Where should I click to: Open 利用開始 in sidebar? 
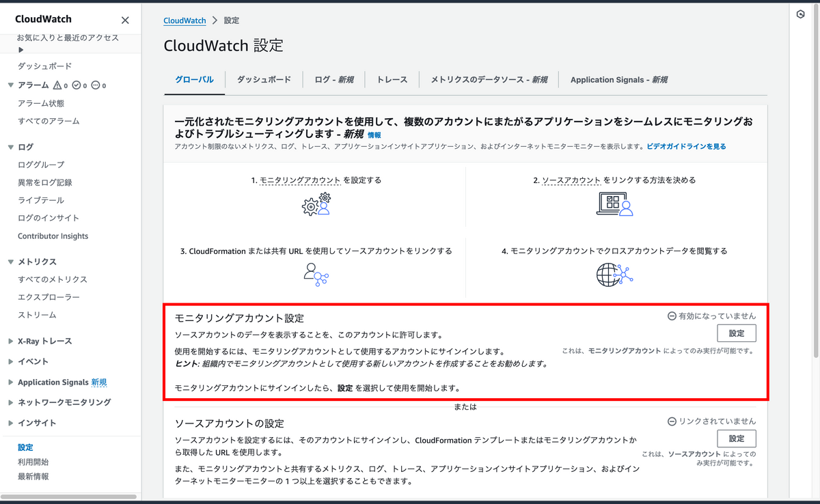click(33, 462)
